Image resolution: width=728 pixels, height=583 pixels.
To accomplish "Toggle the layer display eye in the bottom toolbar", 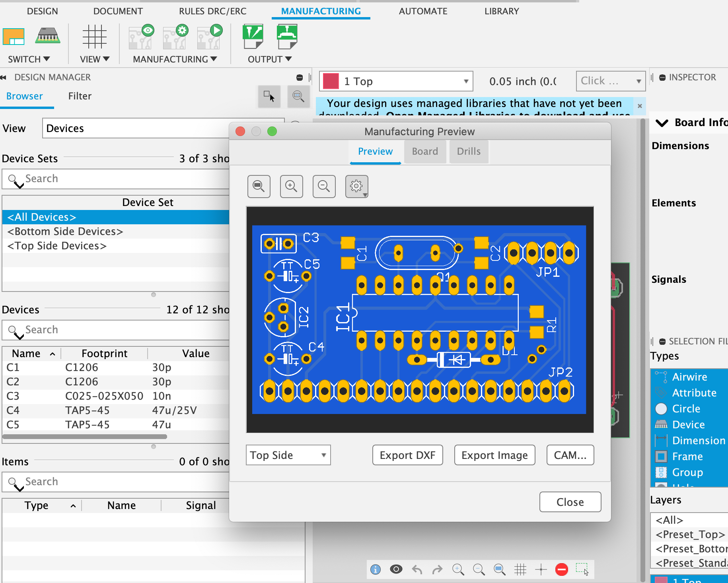I will pos(396,569).
